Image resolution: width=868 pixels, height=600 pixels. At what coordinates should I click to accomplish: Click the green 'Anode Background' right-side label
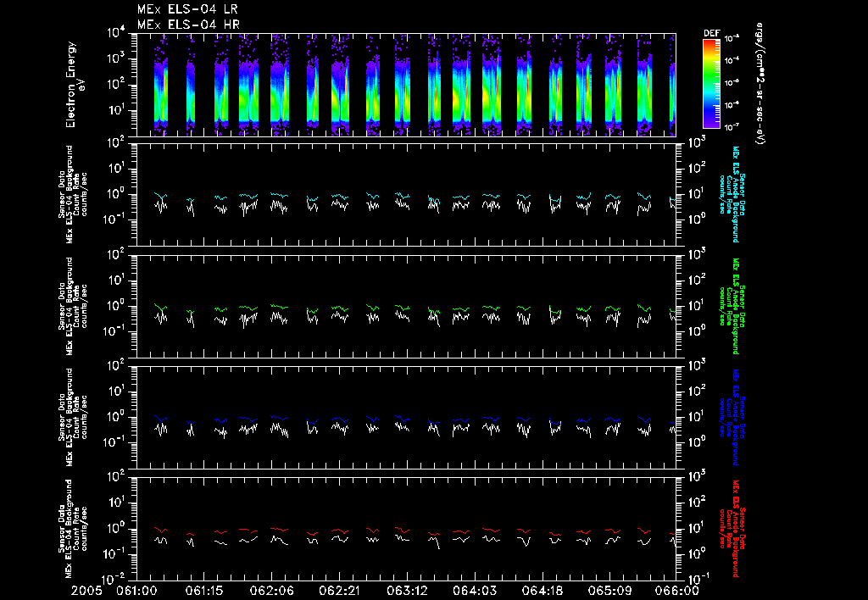732,306
